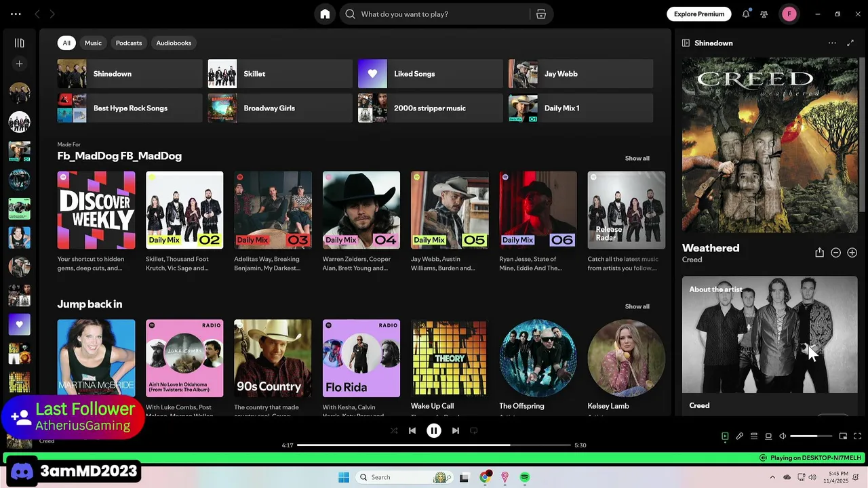
Task: Open the Browse icon in search bar
Action: coord(541,14)
